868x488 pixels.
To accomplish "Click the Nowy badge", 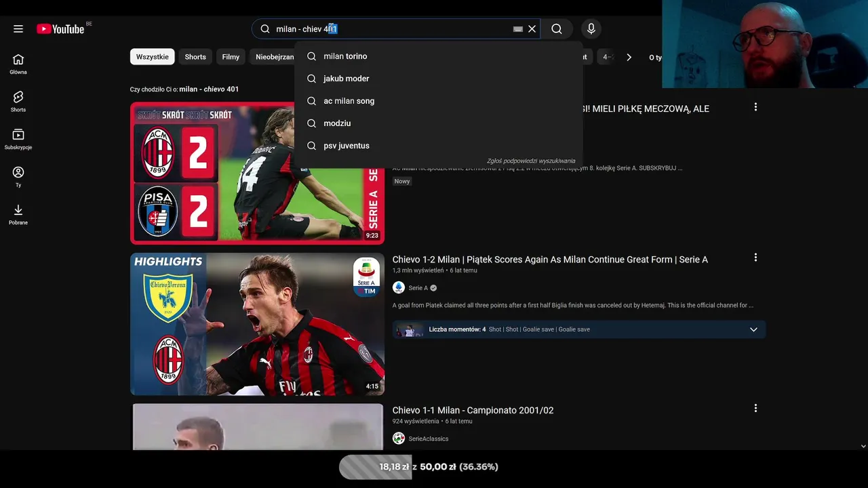I will [402, 181].
